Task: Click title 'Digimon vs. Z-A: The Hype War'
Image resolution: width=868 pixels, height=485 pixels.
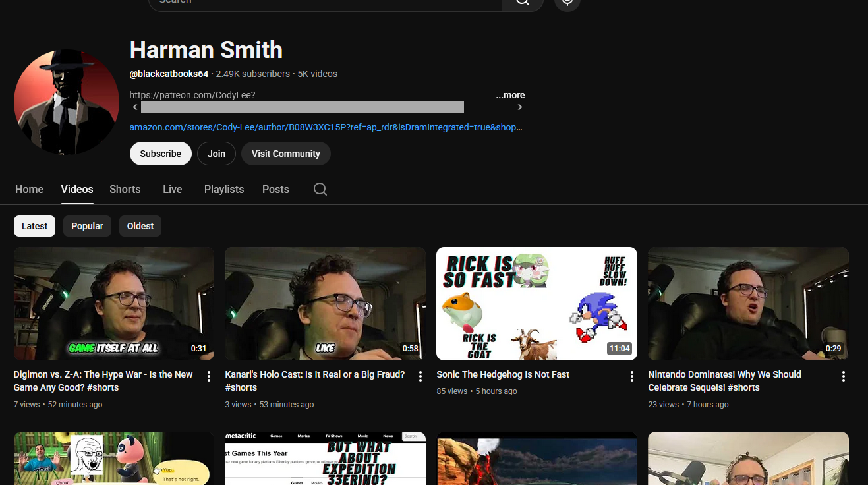Action: coord(103,381)
